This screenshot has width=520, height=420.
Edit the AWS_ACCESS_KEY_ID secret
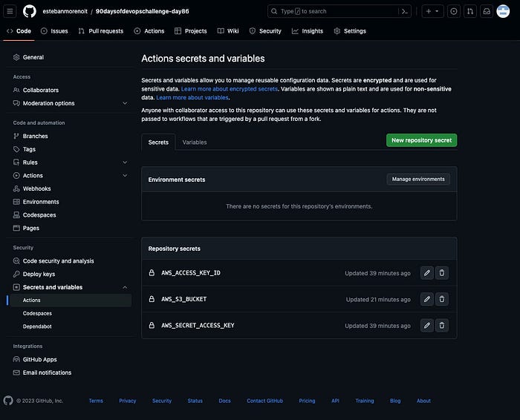tap(427, 273)
